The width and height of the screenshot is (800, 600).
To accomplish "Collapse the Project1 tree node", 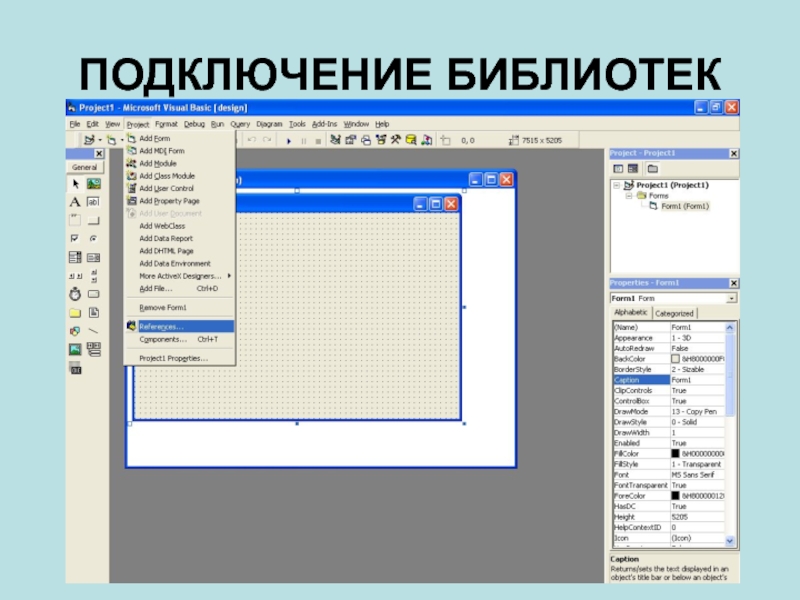I will [x=616, y=186].
